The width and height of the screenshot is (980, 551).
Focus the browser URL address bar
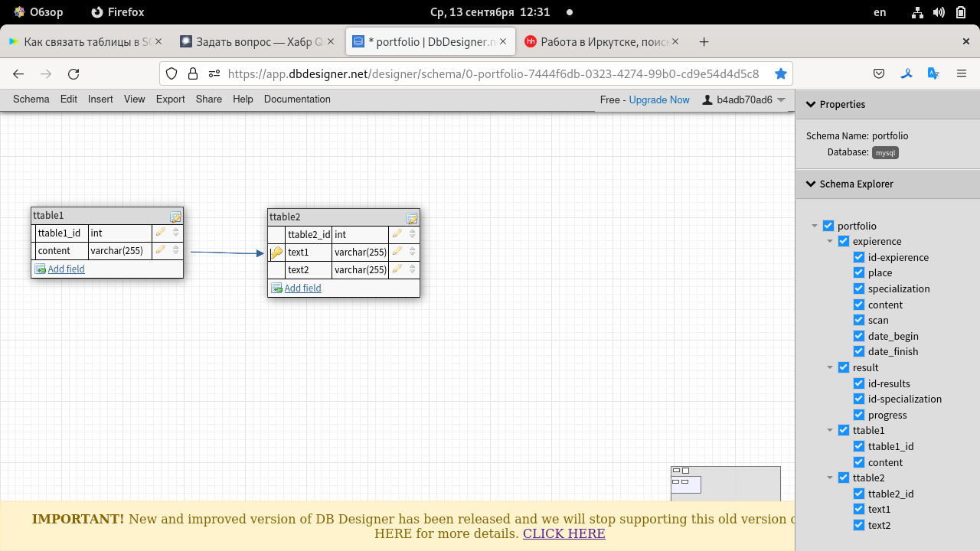[x=493, y=73]
